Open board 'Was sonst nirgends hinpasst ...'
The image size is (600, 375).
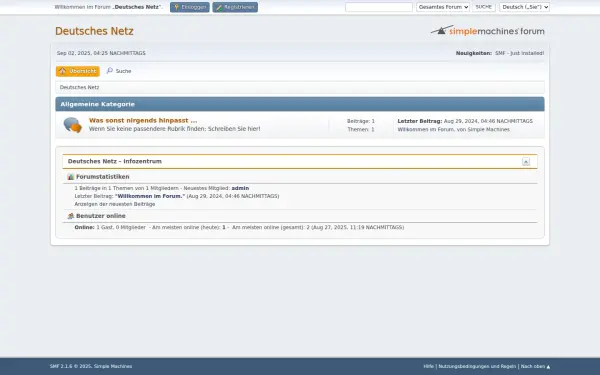pyautogui.click(x=143, y=120)
